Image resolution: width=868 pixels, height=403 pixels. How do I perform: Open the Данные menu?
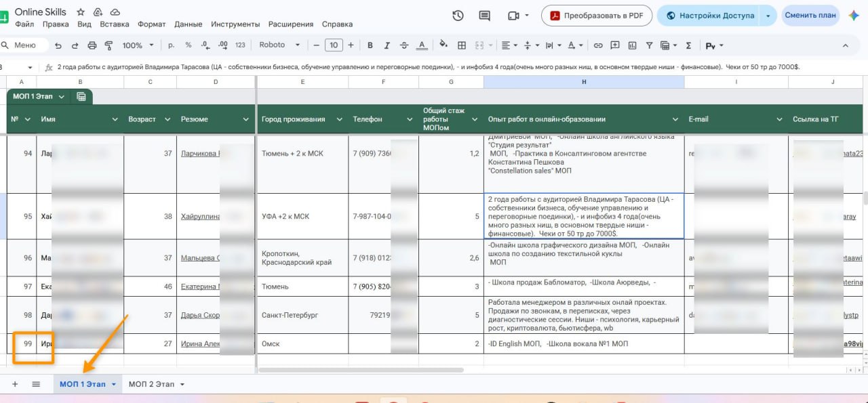(x=188, y=24)
